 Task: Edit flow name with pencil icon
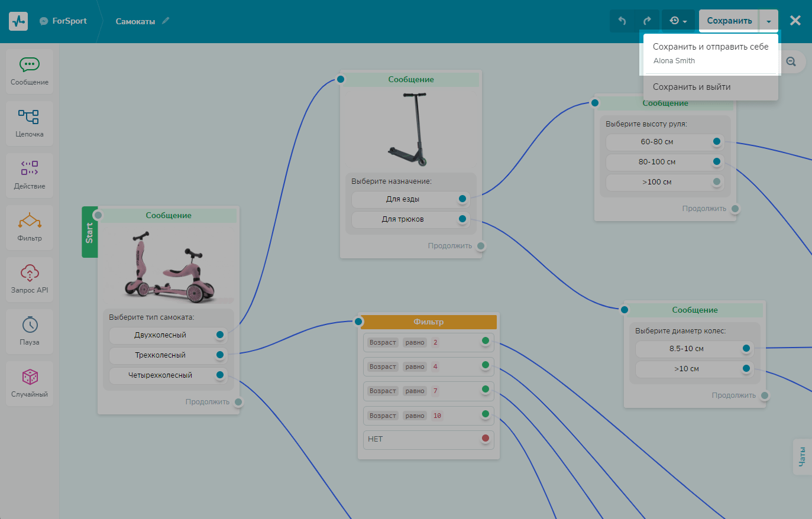coord(166,21)
